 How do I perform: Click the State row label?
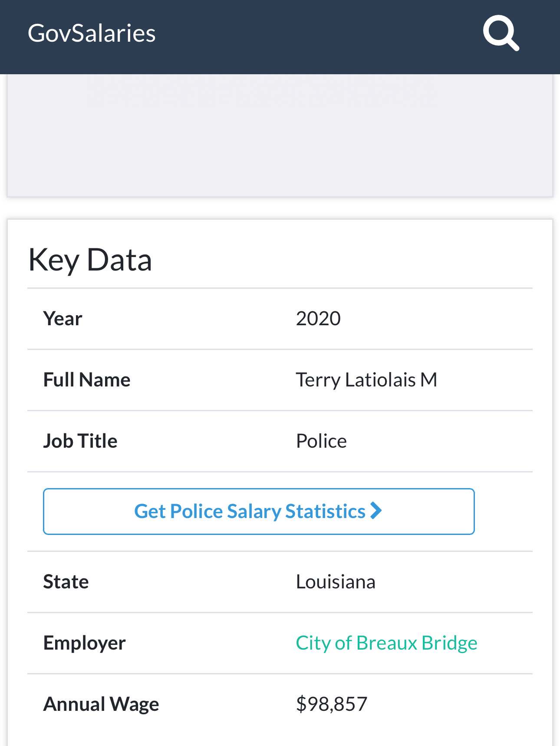pos(66,582)
